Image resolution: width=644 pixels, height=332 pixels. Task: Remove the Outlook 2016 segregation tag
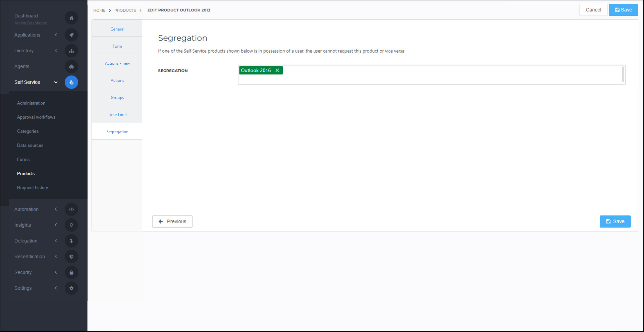pyautogui.click(x=277, y=70)
